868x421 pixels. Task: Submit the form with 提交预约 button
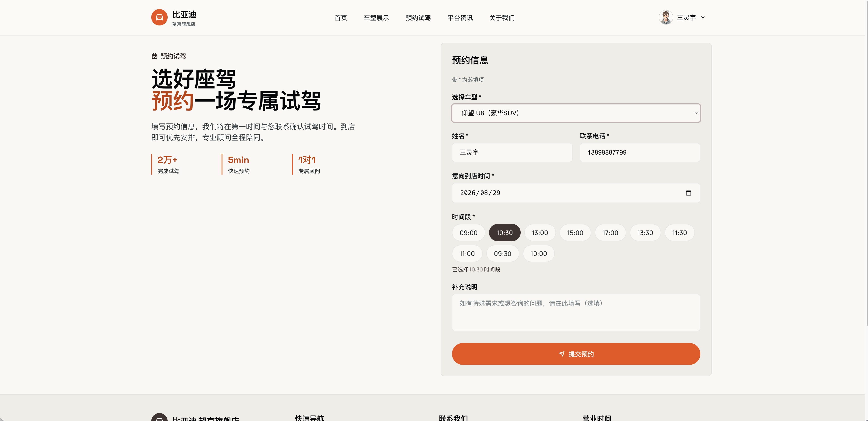(576, 354)
